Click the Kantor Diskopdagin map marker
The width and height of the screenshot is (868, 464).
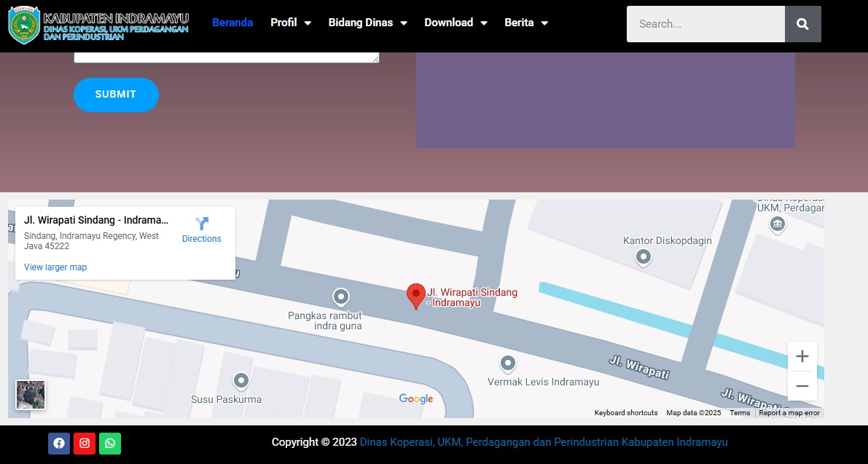pyautogui.click(x=644, y=258)
